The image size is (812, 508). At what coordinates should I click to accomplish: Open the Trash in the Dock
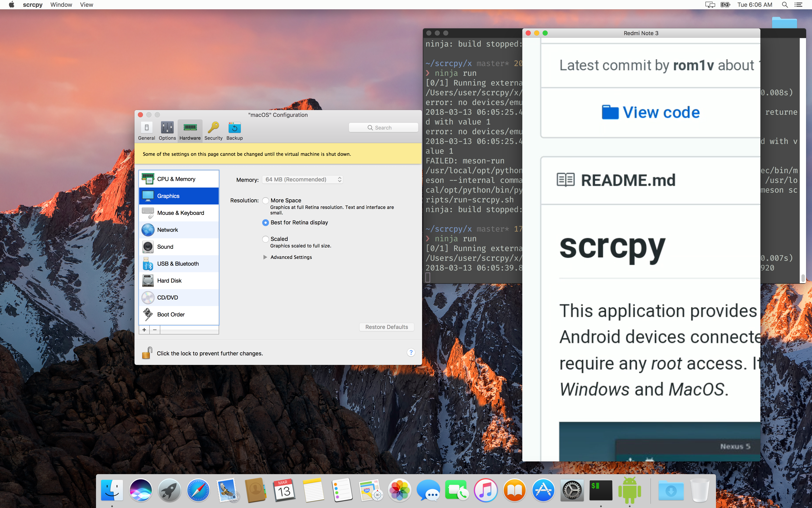coord(700,490)
